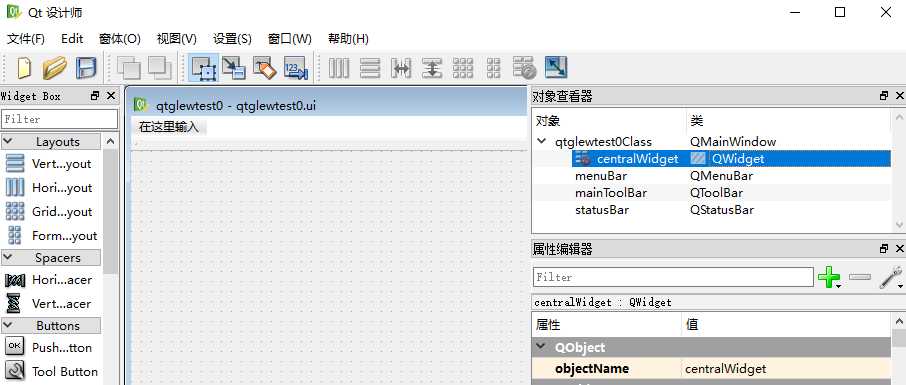Click the Lay Out Vertically toolbar icon
The image size is (906, 385).
[370, 68]
